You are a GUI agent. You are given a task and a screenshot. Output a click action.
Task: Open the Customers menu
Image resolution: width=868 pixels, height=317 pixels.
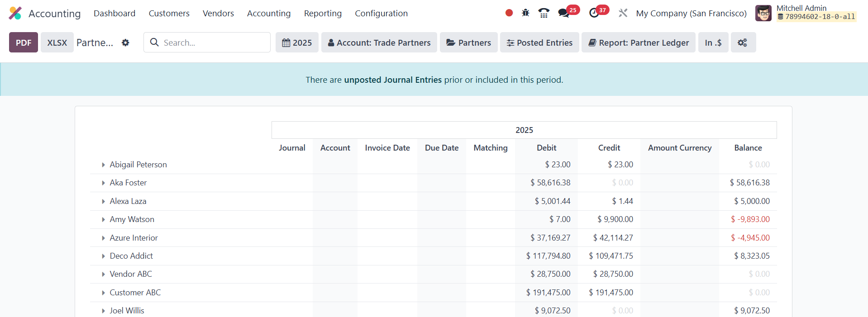[x=169, y=13]
